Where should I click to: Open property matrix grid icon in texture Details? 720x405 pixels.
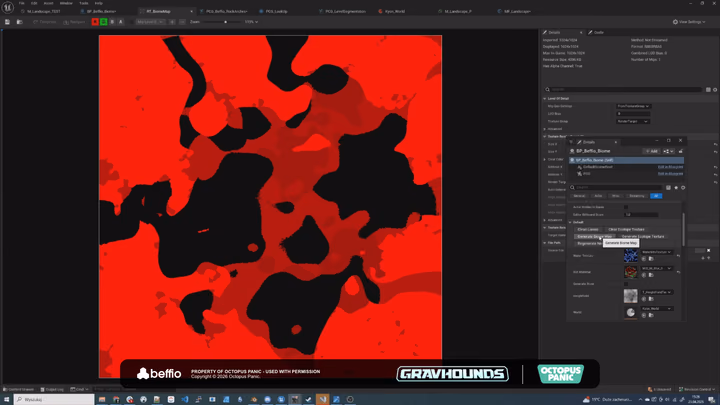[x=708, y=90]
